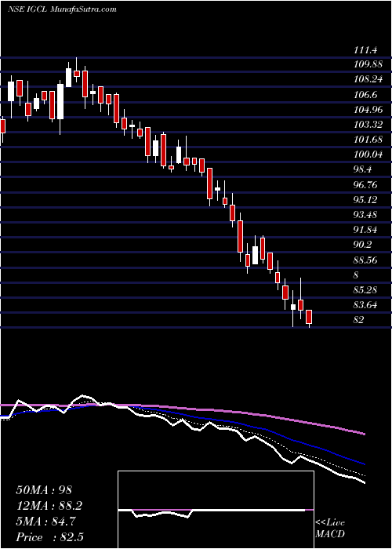
Task: Click inside the MACD indicator box
Action: pyautogui.click(x=216, y=510)
